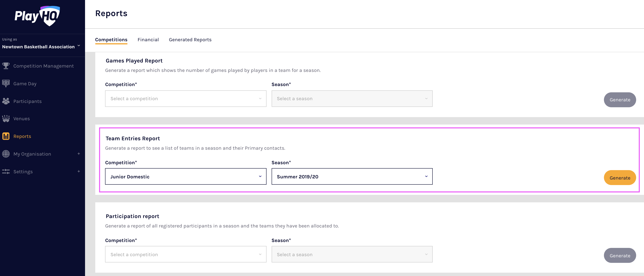This screenshot has height=276, width=644.
Task: Expand My Organisation with plus sign
Action: click(x=79, y=154)
